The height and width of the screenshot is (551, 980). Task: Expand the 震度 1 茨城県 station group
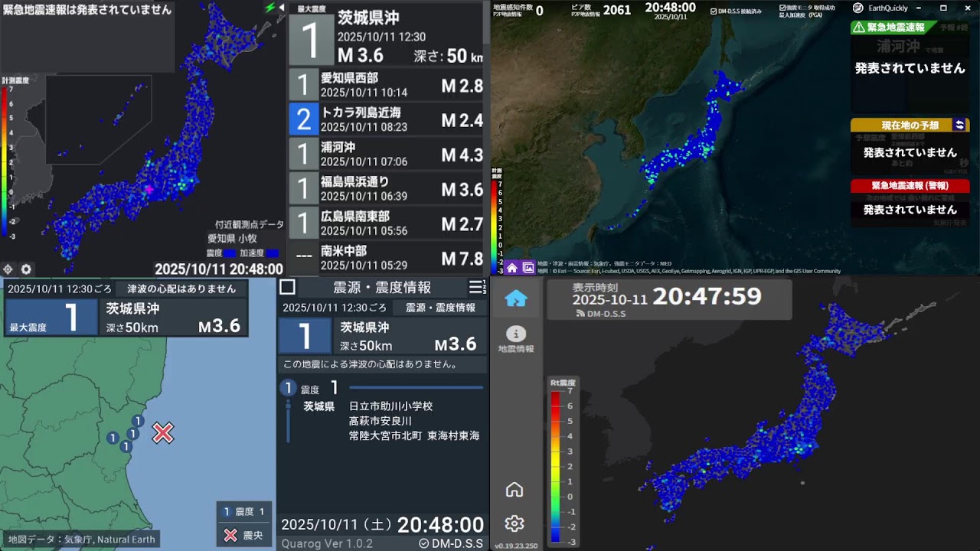click(288, 388)
